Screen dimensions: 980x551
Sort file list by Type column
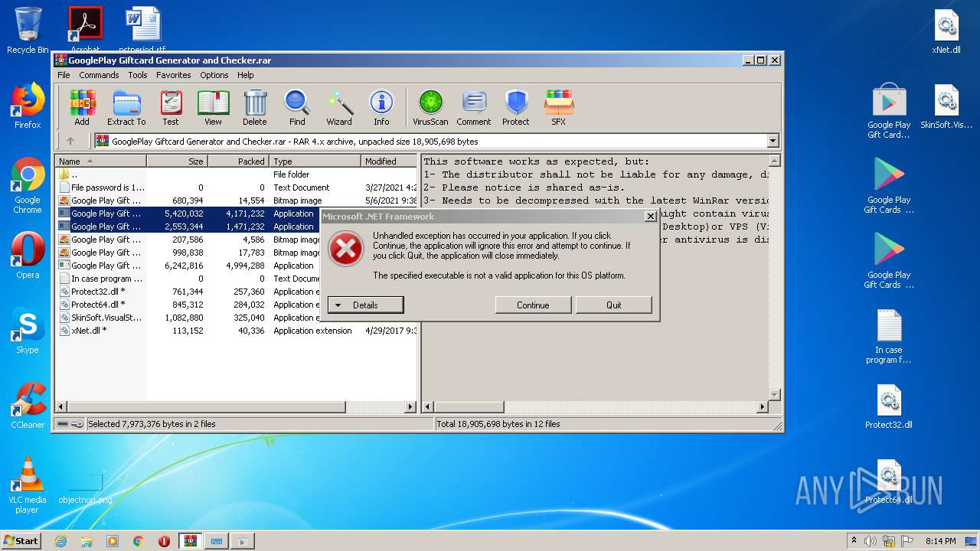315,161
